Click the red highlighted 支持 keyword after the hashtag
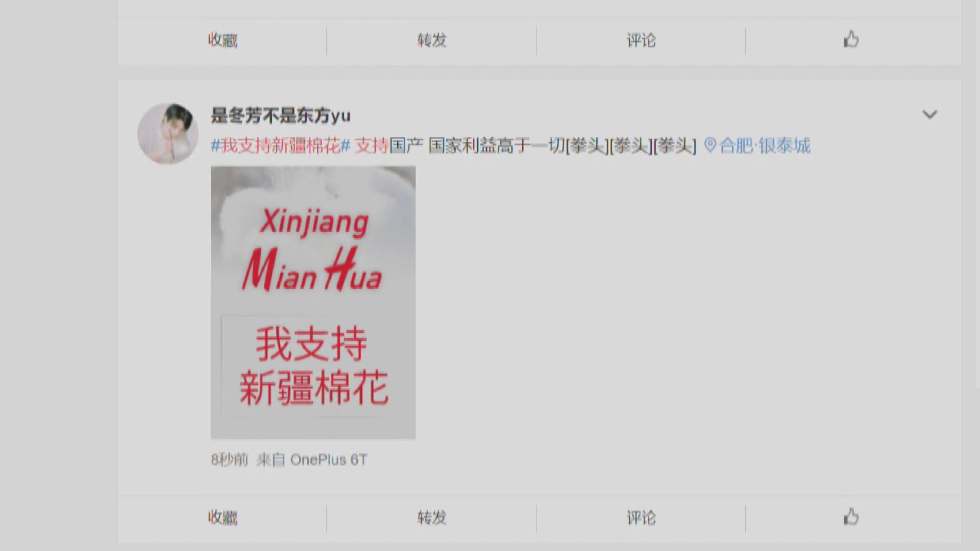The image size is (980, 551). [x=372, y=146]
